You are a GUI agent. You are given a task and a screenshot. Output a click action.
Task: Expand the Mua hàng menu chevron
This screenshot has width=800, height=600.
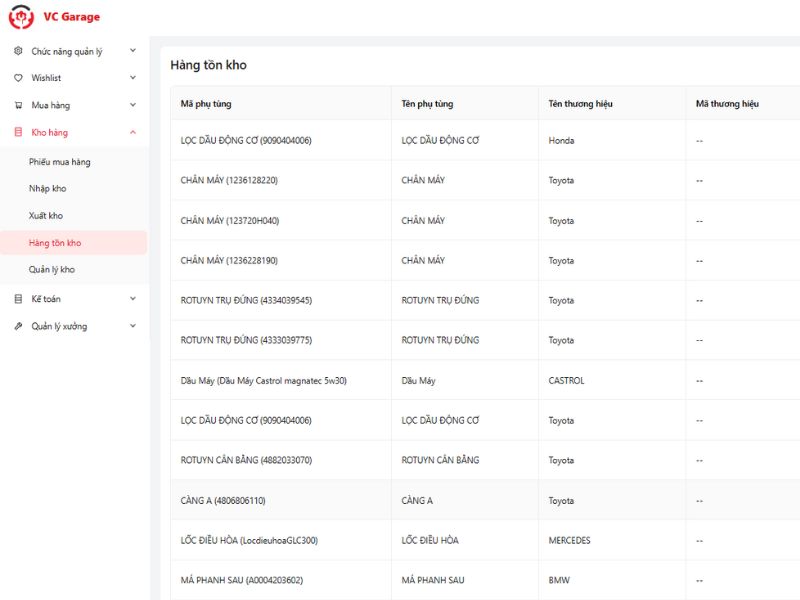(133, 105)
